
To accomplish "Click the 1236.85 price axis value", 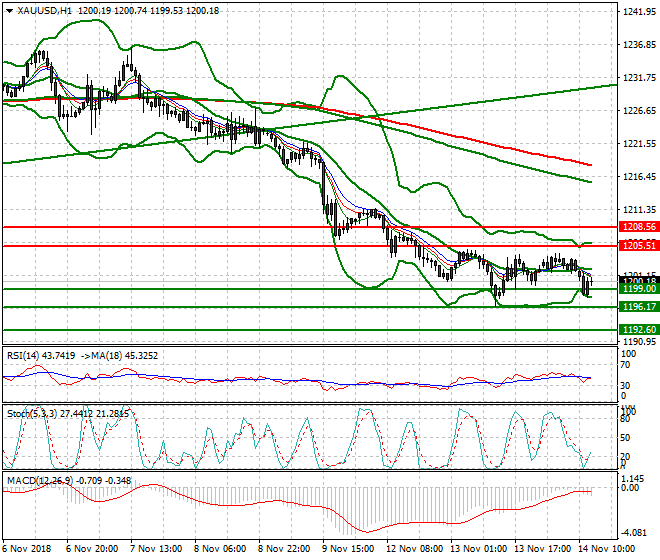I will (639, 45).
